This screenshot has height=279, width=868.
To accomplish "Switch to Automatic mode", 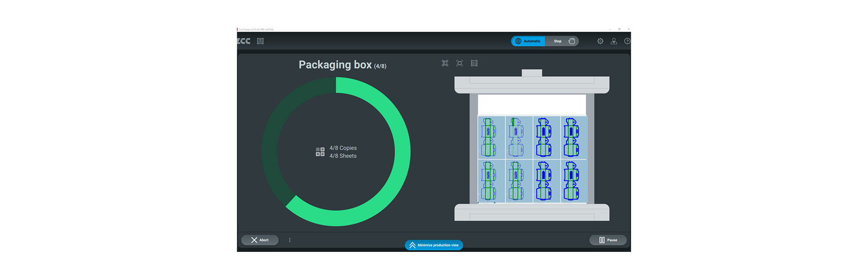I will [528, 41].
